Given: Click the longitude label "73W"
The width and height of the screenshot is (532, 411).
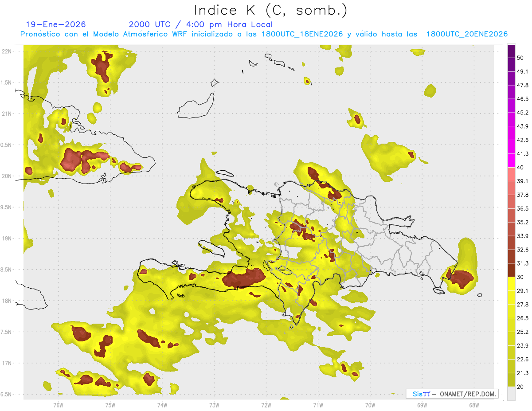Looking at the screenshot, I should click(214, 405).
